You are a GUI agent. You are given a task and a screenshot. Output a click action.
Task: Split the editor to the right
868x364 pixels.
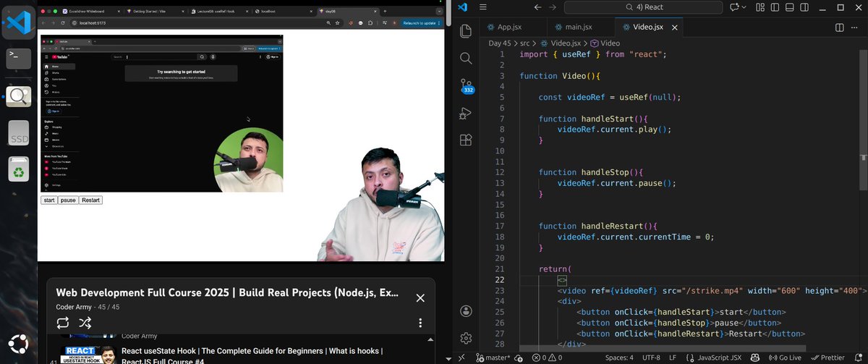click(x=839, y=27)
